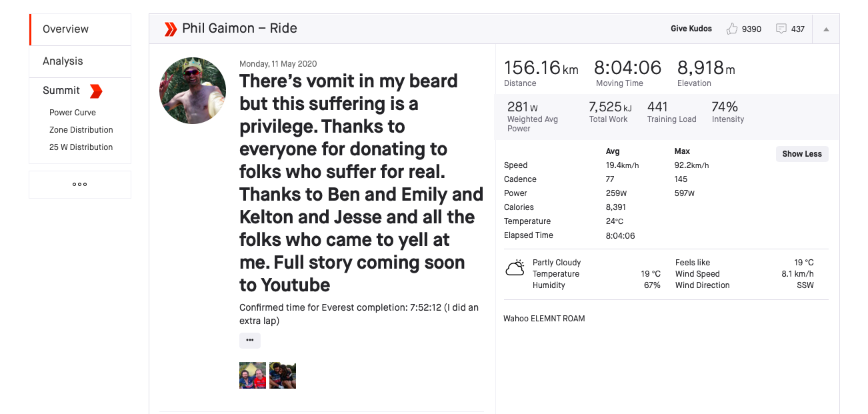Open comments via speech bubble icon
The width and height of the screenshot is (868, 414).
781,29
